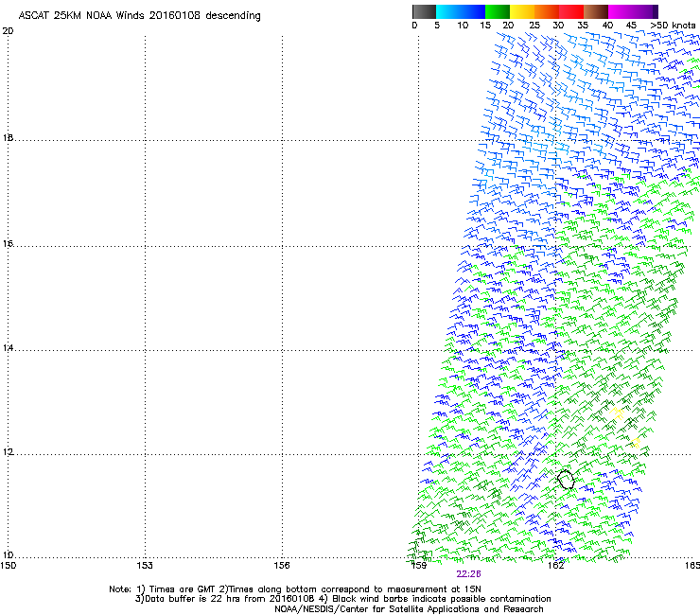This screenshot has width=700, height=615.
Task: Click the note line 'Times are GMT'
Action: coord(183,589)
